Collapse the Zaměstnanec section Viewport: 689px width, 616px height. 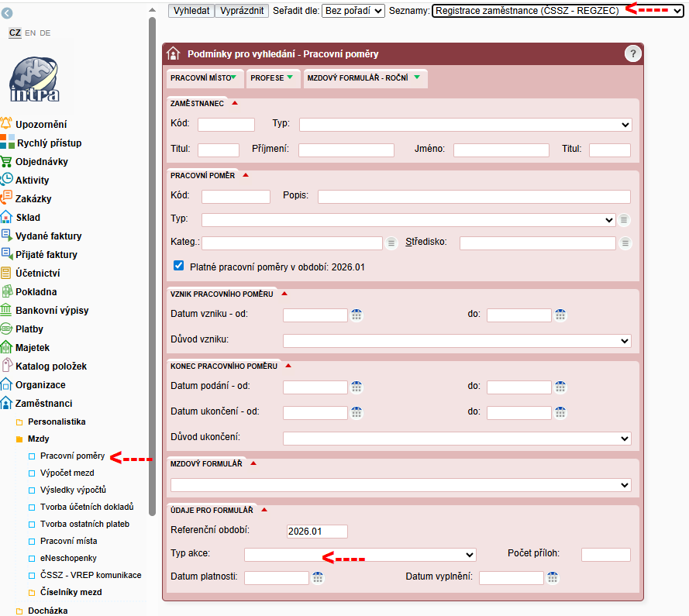(234, 103)
